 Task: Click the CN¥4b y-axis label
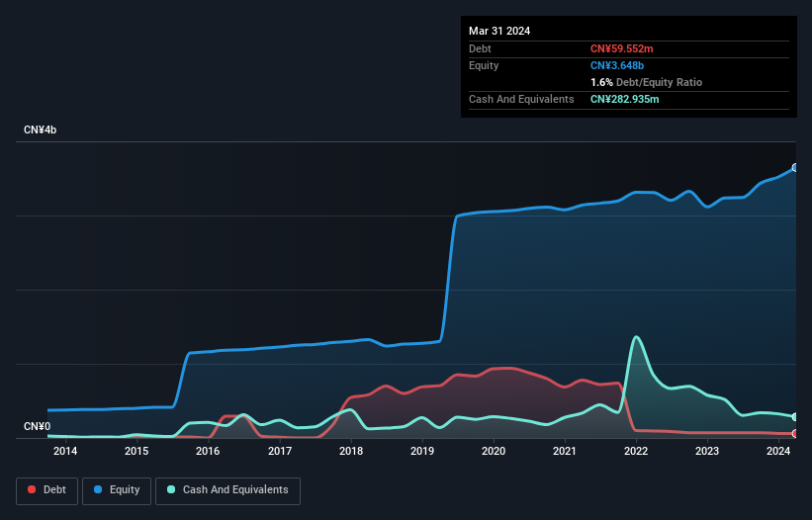coord(40,130)
